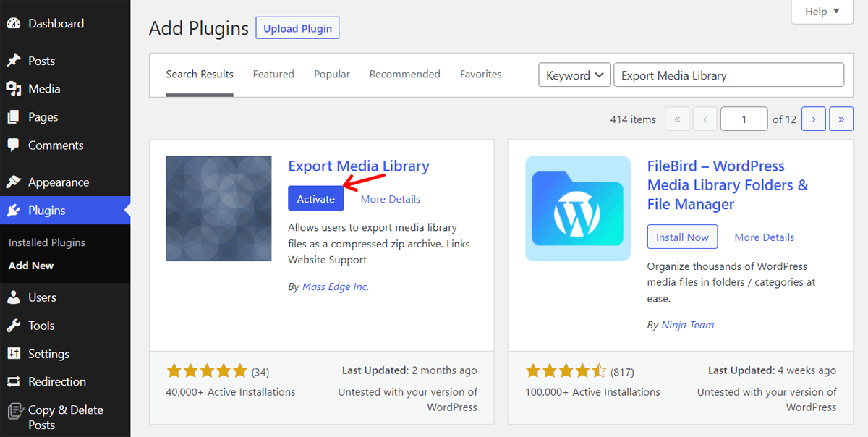
Task: Jump to last page of results
Action: (x=841, y=119)
